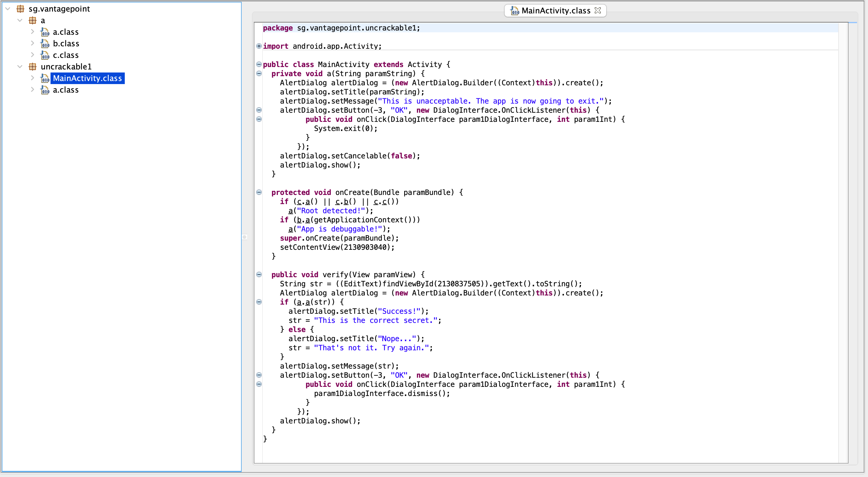Click the editor overview ruler marker at top right

[x=853, y=23]
